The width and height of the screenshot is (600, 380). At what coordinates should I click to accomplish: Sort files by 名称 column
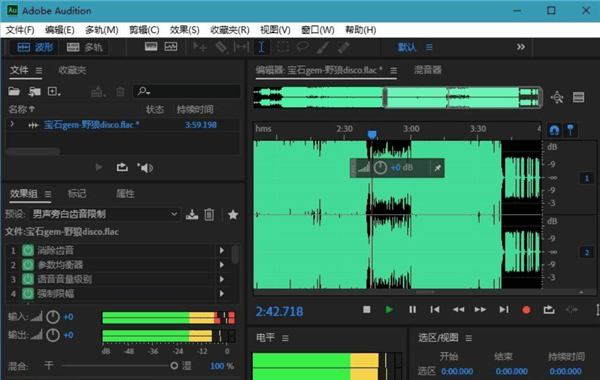tap(21, 109)
